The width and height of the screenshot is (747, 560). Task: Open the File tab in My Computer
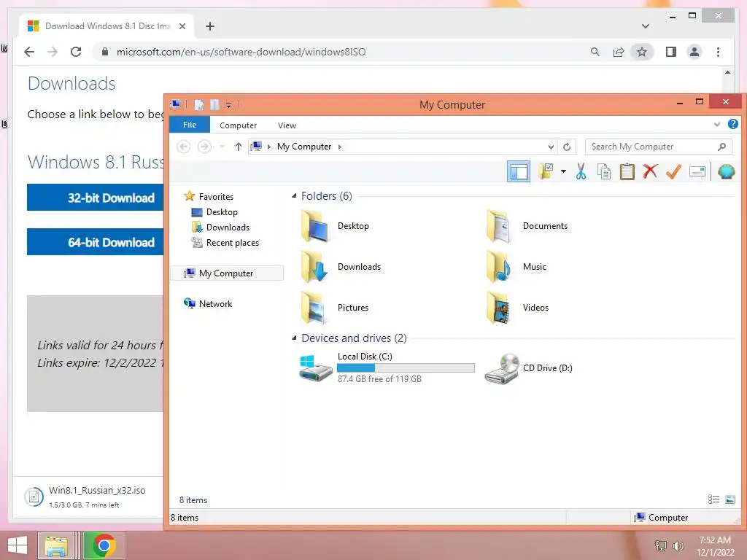(190, 125)
